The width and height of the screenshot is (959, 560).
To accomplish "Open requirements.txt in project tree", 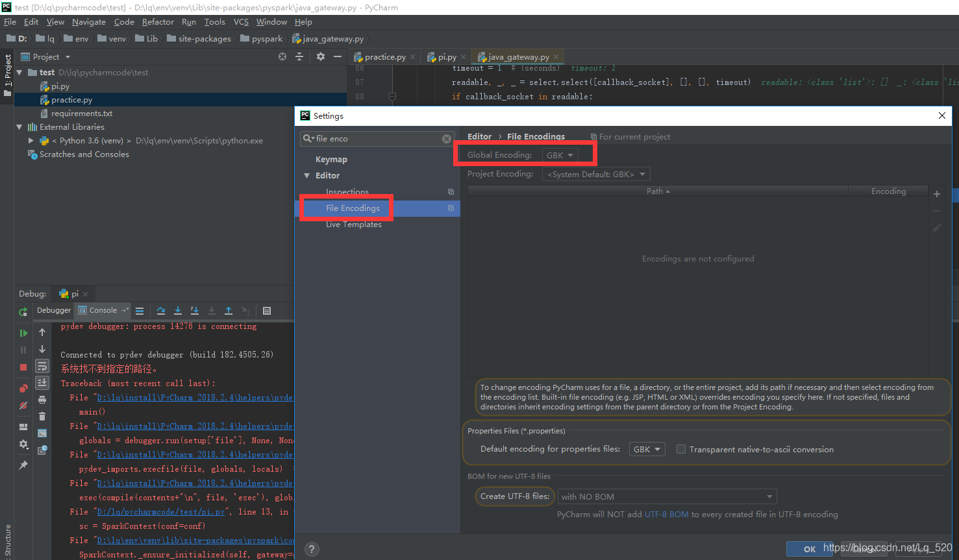I will 82,114.
